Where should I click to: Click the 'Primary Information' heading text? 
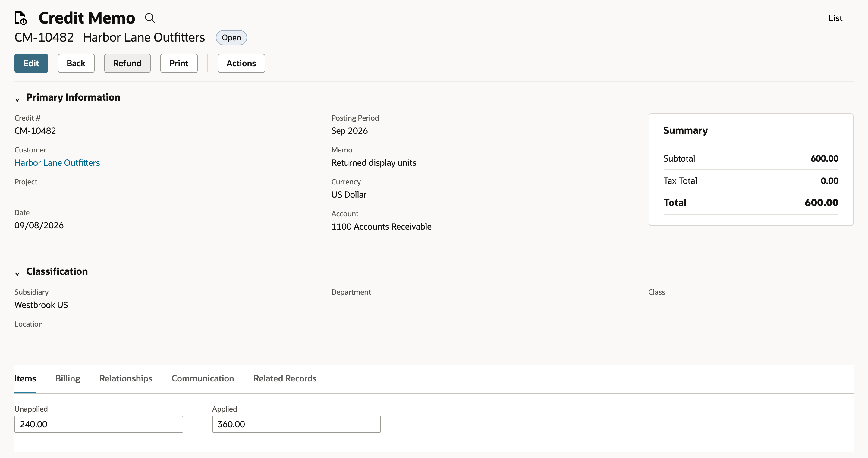click(73, 97)
